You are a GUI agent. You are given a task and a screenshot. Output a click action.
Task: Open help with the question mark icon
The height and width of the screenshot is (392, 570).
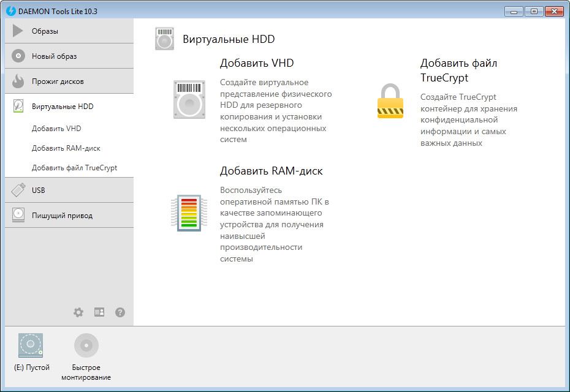(x=120, y=312)
